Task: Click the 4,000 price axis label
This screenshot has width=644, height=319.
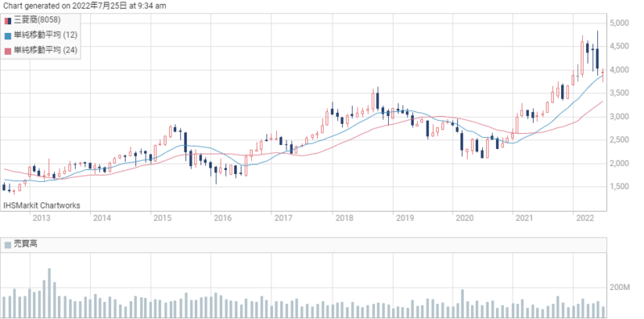Action: 620,70
